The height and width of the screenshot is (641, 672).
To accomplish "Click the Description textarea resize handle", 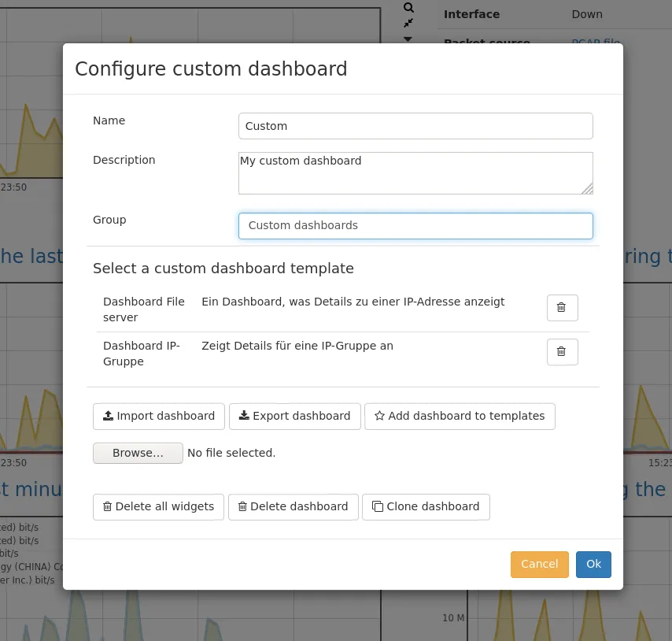I will click(588, 189).
